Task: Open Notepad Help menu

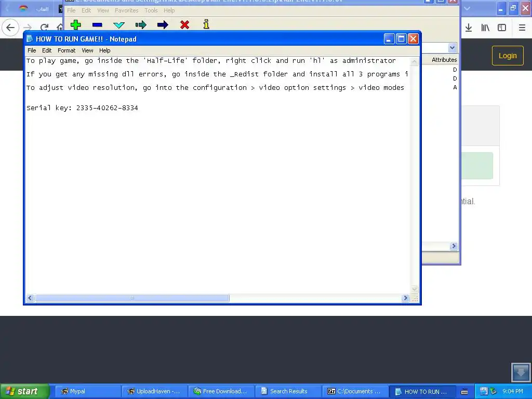Action: pyautogui.click(x=105, y=50)
